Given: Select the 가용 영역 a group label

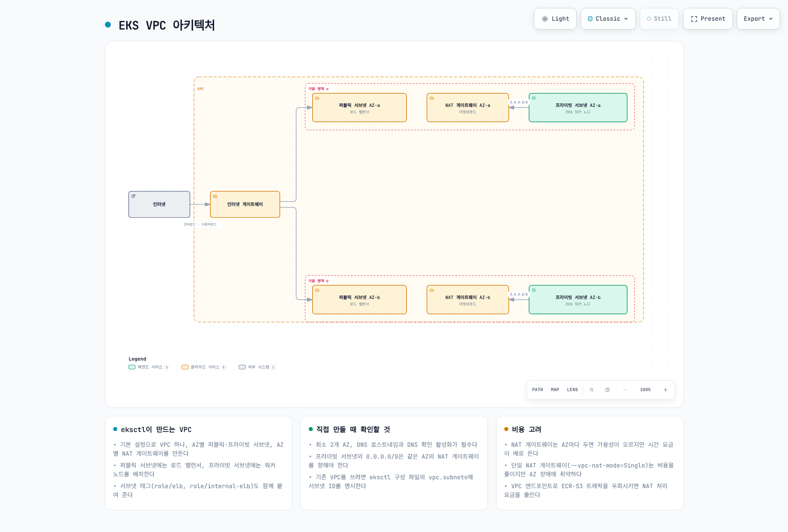Looking at the screenshot, I should [319, 89].
